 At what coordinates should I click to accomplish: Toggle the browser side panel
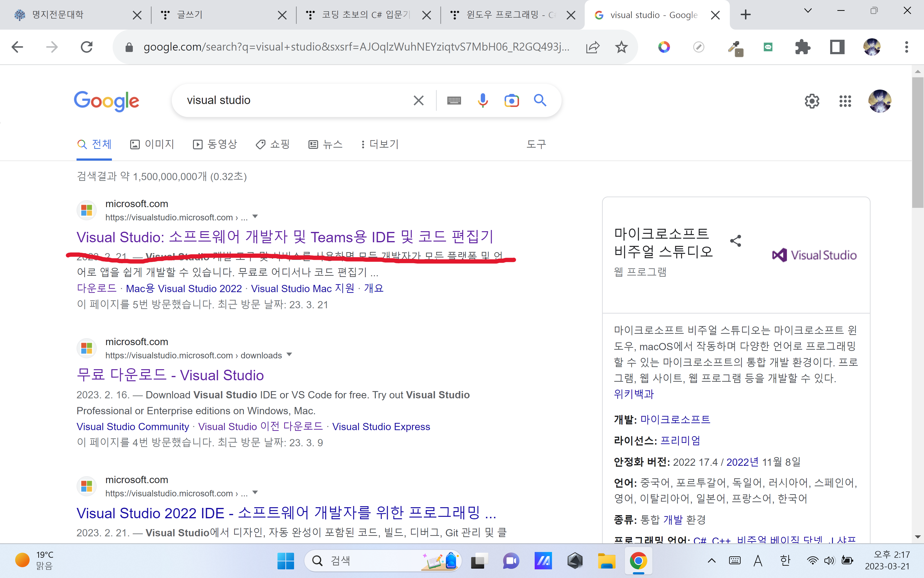837,47
